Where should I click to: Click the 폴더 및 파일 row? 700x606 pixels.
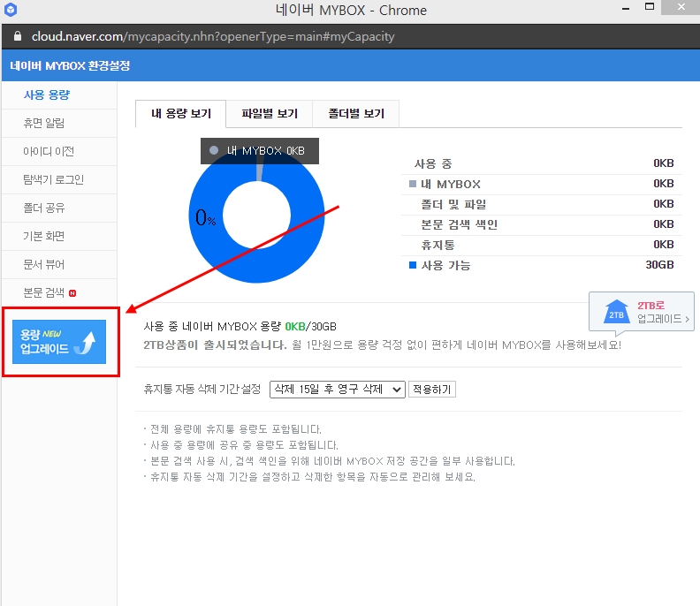click(x=542, y=204)
